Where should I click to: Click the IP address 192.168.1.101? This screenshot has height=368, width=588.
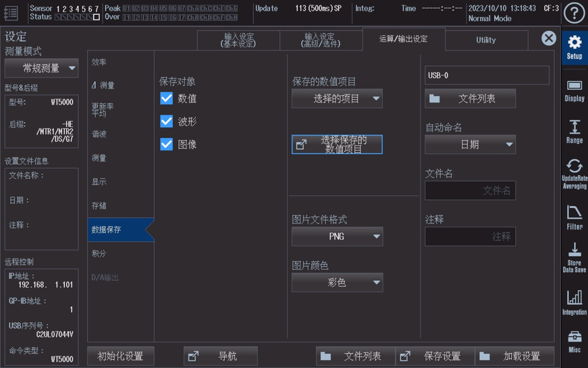45,285
